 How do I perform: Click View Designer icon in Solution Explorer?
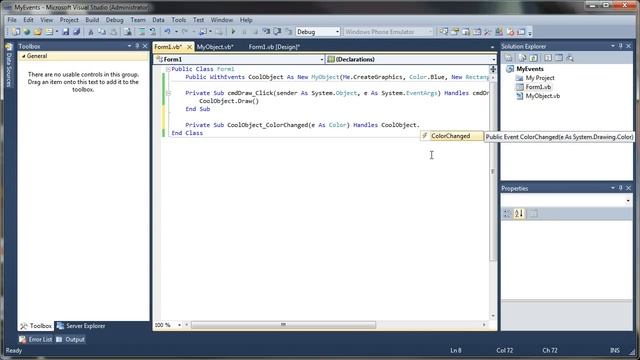[x=558, y=58]
